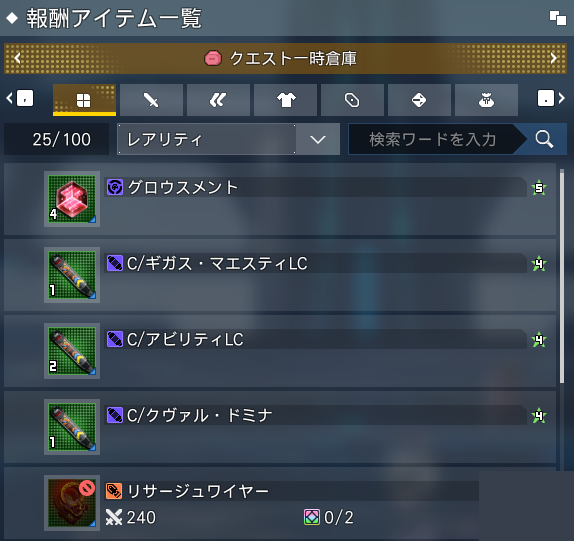The height and width of the screenshot is (541, 574).
Task: Go to previous category page button
Action: (20, 98)
